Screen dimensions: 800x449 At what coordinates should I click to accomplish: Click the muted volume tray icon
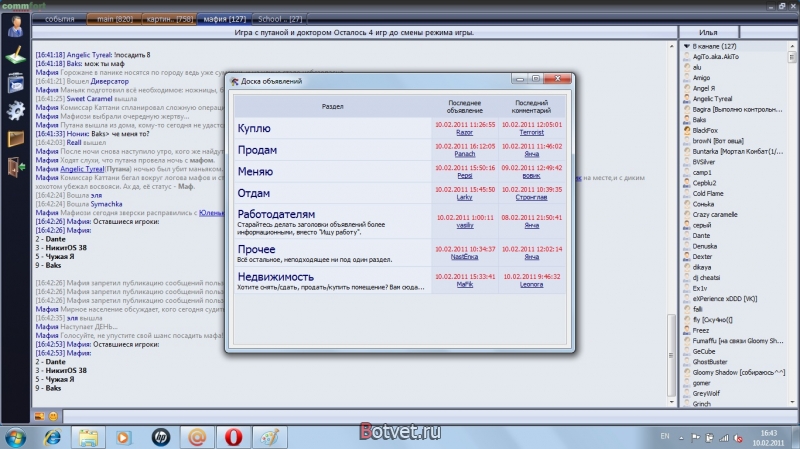pyautogui.click(x=738, y=438)
